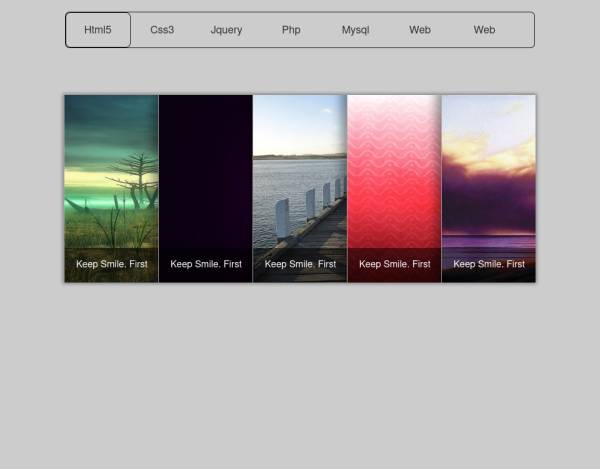Image resolution: width=600 pixels, height=469 pixels.
Task: Select the Html5 menu item
Action: point(98,30)
